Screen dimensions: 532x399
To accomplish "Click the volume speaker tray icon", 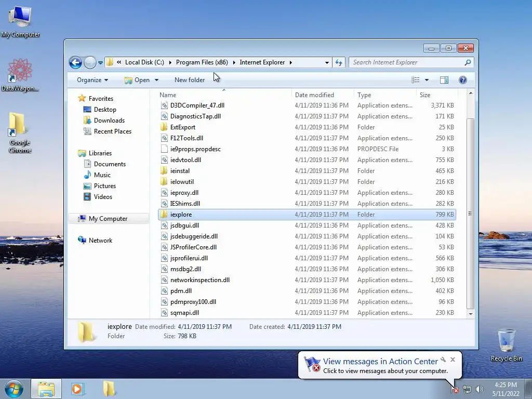I will 480,389.
